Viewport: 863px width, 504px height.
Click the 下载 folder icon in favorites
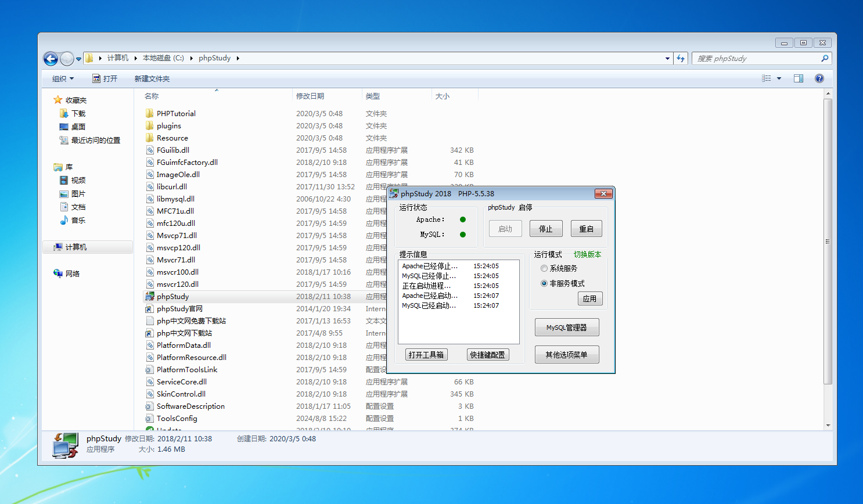64,114
